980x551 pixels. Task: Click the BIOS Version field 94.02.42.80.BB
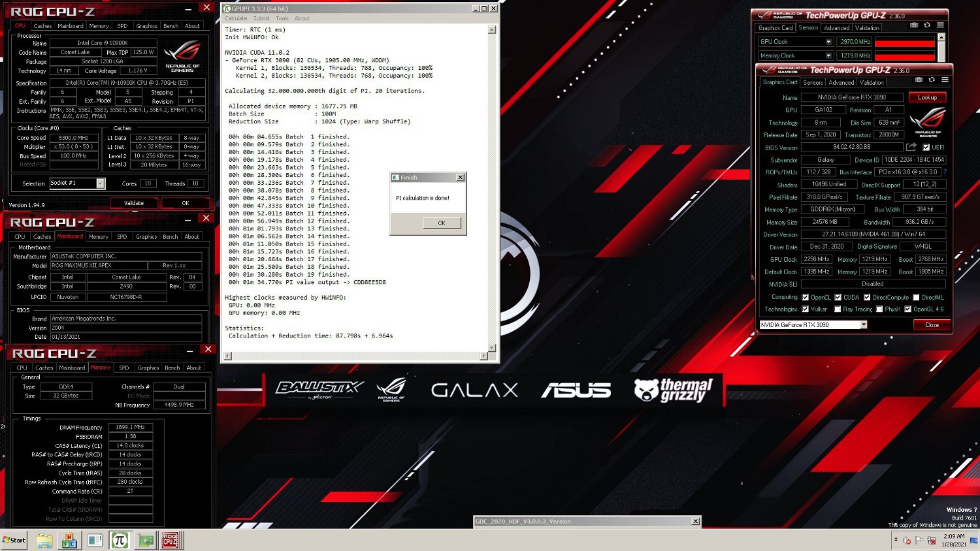click(851, 148)
